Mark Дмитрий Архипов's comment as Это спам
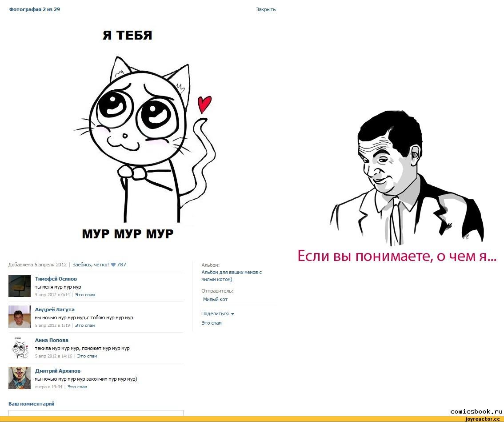504x422 pixels. (x=77, y=387)
